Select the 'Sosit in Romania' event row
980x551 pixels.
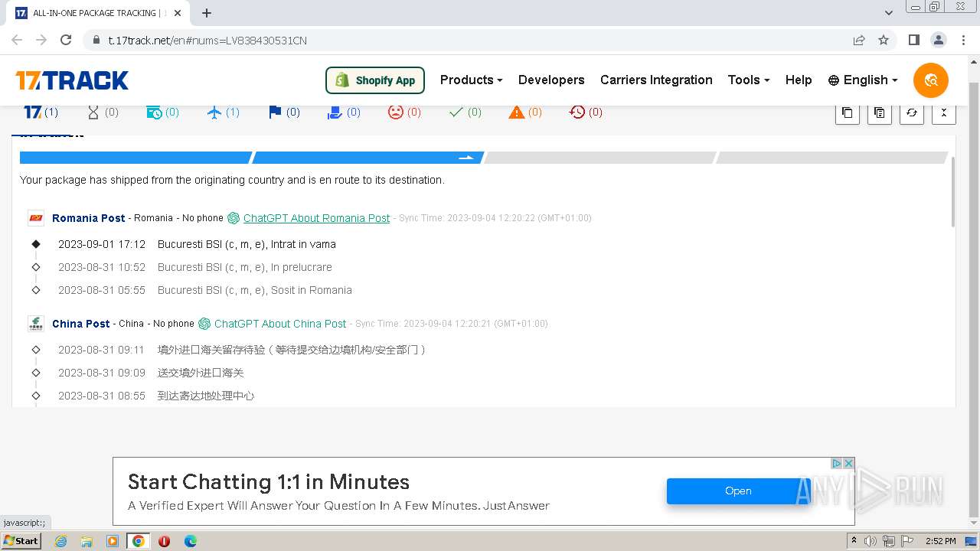(x=191, y=290)
